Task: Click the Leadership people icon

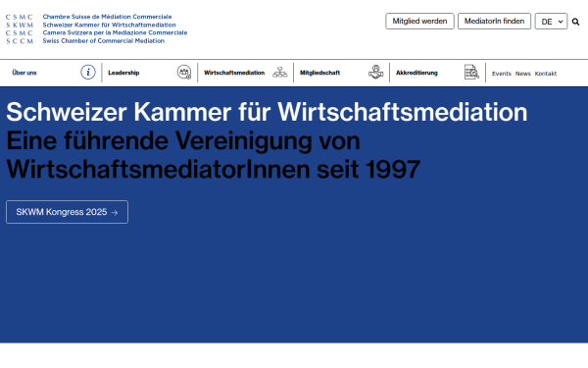Action: 184,72
